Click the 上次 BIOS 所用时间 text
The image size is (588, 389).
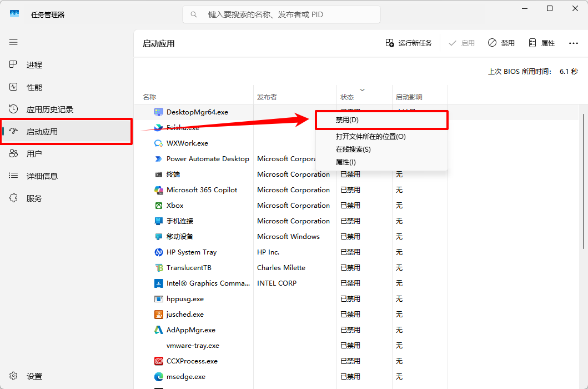point(520,71)
